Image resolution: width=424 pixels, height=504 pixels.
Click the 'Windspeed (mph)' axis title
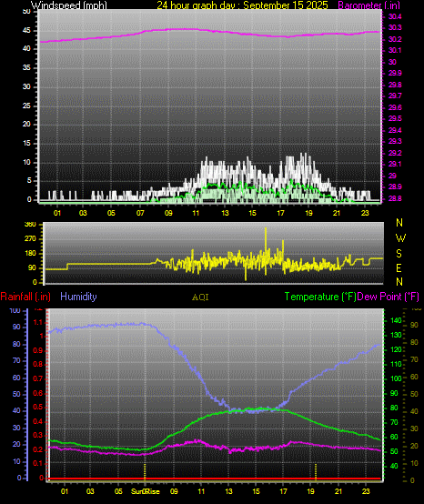[x=69, y=5]
